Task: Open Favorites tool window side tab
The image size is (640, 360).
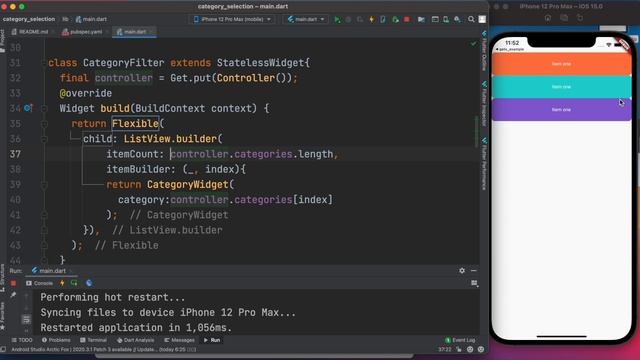Action: [2, 316]
